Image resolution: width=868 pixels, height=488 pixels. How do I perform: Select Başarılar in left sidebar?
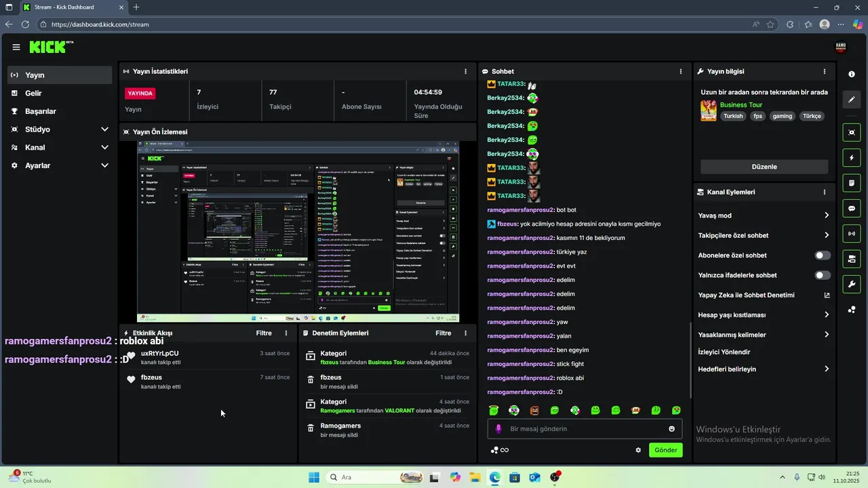[59, 111]
